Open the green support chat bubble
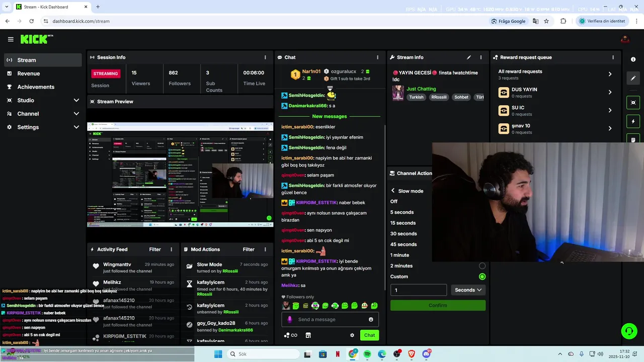Image resolution: width=644 pixels, height=362 pixels. point(629,331)
